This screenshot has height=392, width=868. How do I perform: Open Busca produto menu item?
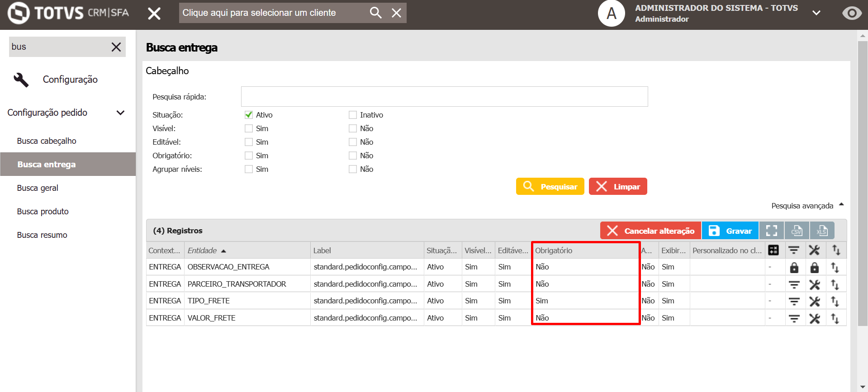(43, 212)
